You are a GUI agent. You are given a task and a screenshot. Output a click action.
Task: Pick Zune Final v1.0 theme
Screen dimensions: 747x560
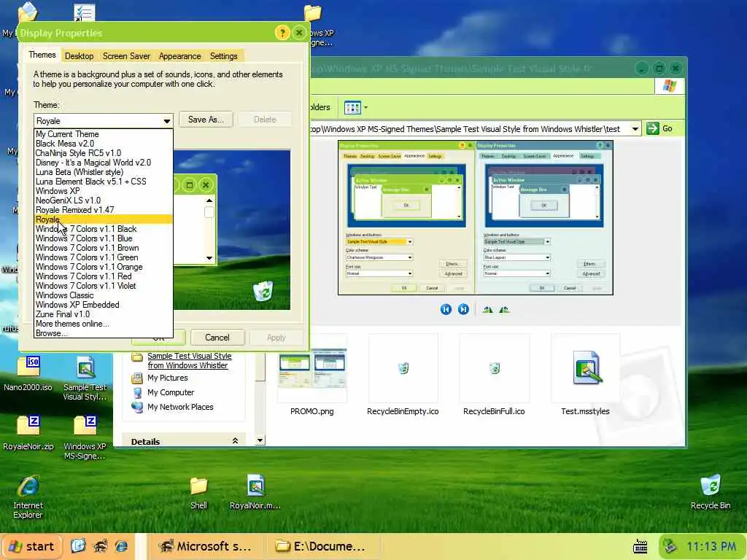(x=104, y=315)
